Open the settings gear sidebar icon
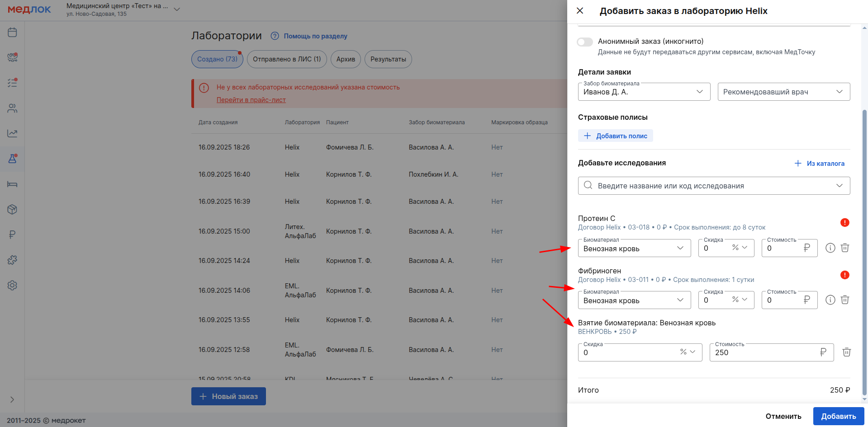This screenshot has height=427, width=868. tap(12, 286)
